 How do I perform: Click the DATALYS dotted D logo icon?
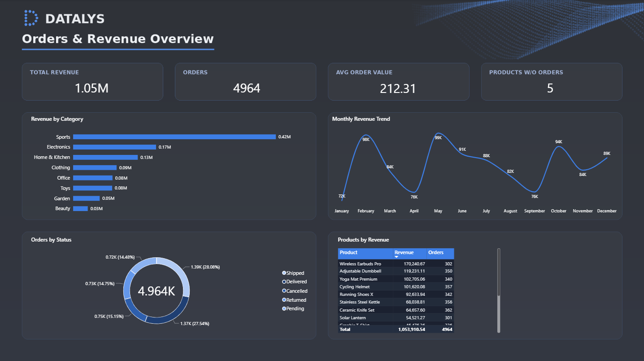(x=31, y=18)
